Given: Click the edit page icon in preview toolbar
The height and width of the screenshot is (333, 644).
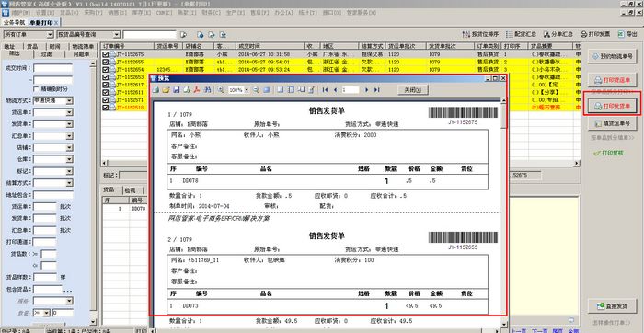Looking at the screenshot, I should 311,89.
